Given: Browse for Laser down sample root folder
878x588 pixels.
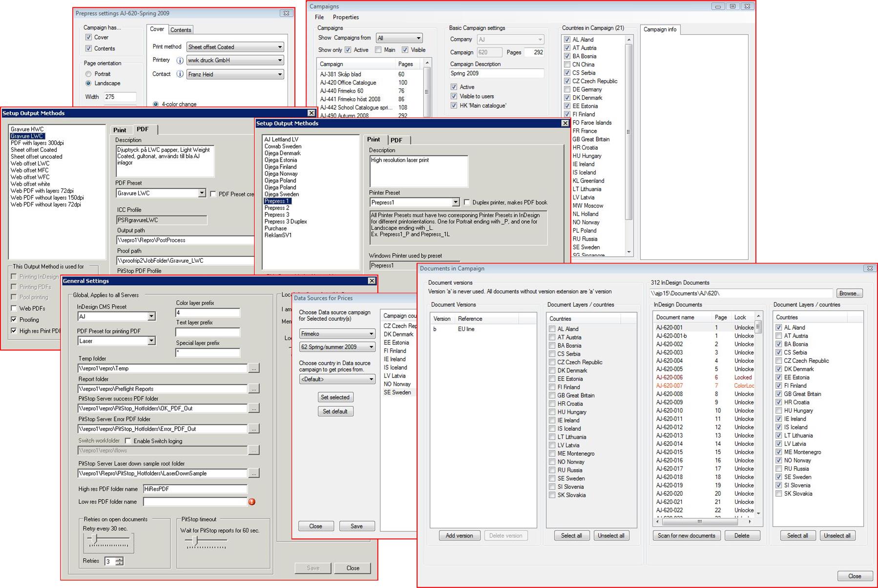Looking at the screenshot, I should tap(253, 474).
